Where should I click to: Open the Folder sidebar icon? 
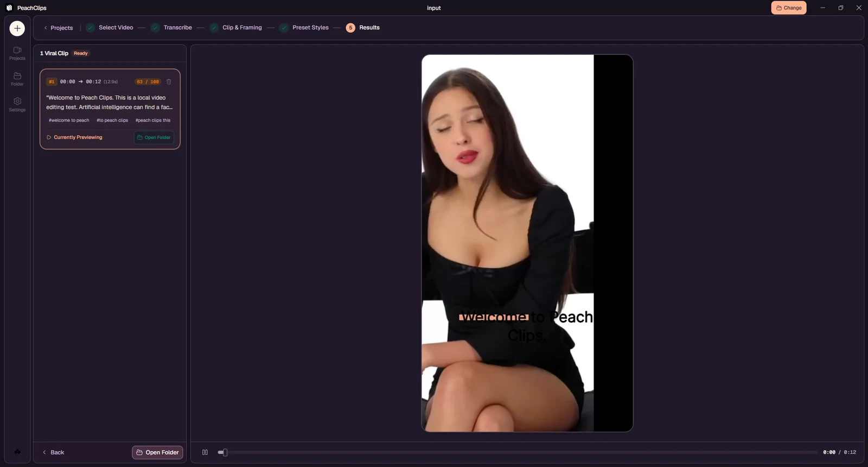pyautogui.click(x=17, y=79)
